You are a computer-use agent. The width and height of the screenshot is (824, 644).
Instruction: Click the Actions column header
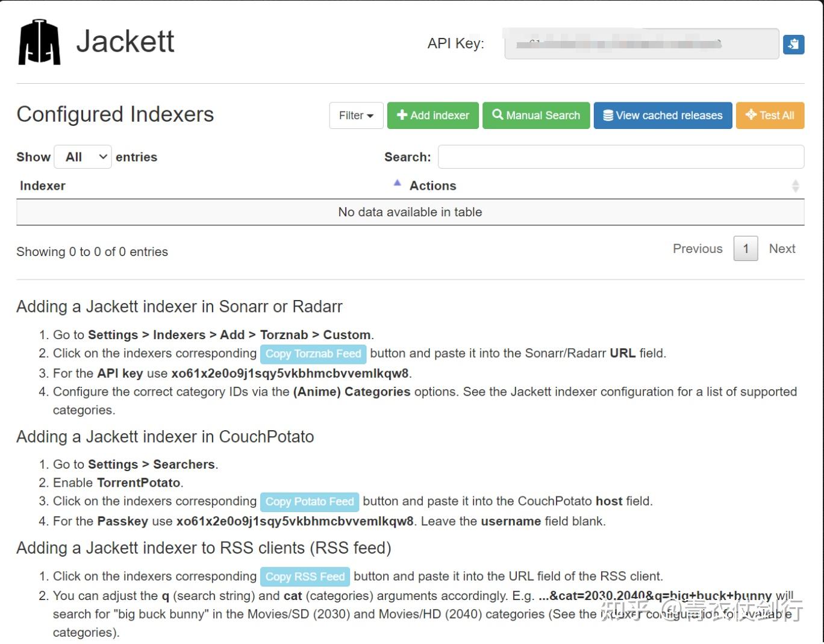[432, 186]
